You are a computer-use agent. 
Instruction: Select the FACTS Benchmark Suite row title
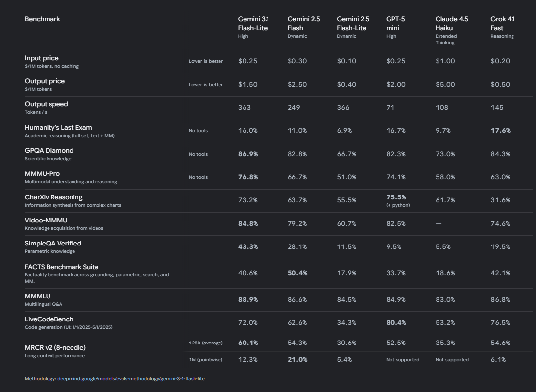pyautogui.click(x=62, y=267)
